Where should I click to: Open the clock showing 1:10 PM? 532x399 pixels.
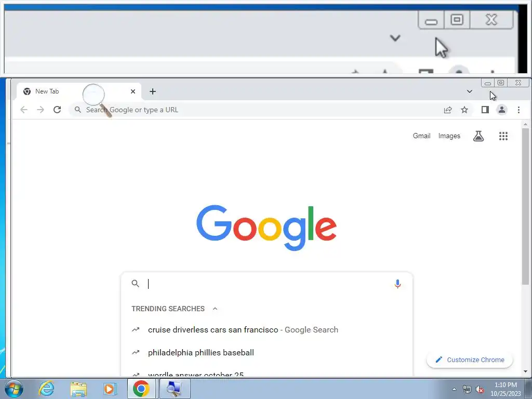click(506, 389)
